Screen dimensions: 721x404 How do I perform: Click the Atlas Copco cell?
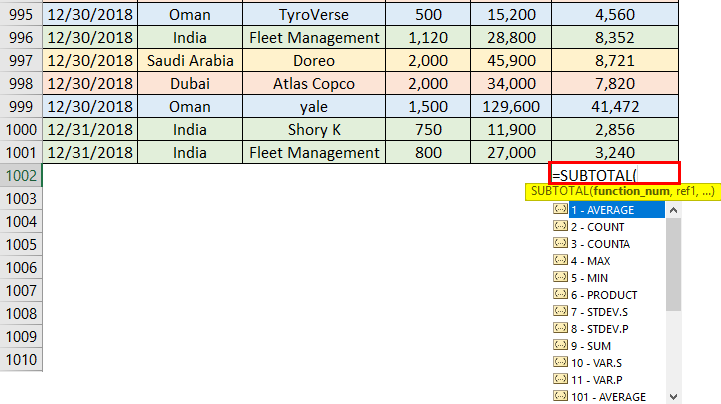(x=315, y=83)
